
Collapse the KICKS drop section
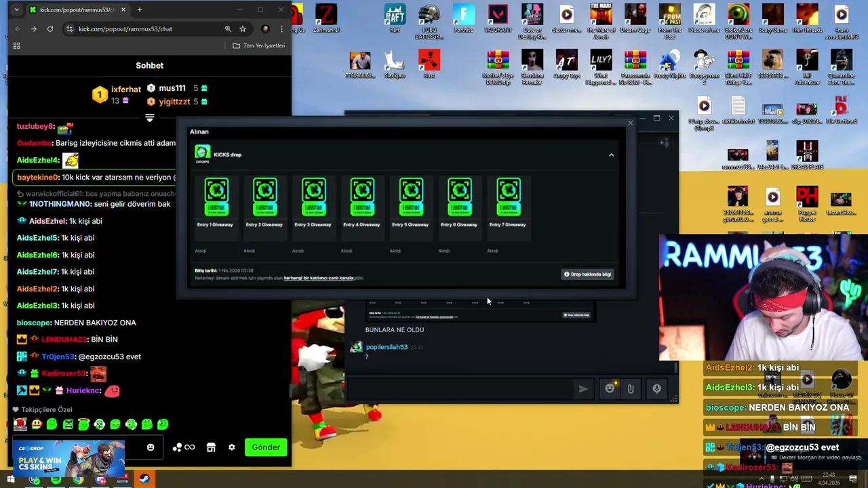coord(611,155)
